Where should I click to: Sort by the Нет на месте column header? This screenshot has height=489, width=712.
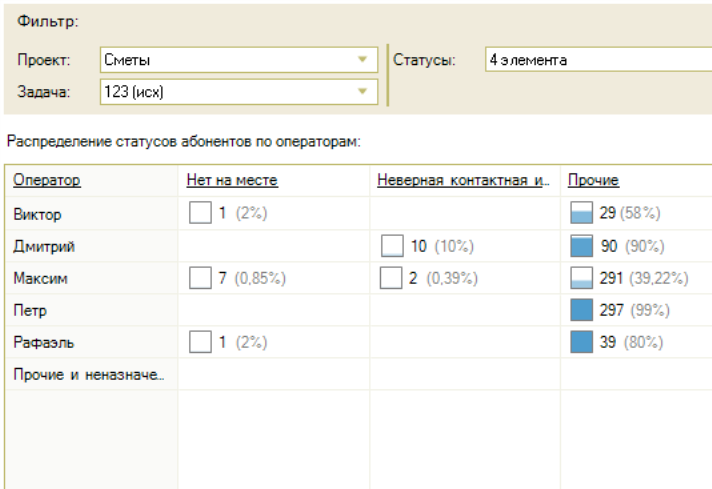pyautogui.click(x=231, y=180)
